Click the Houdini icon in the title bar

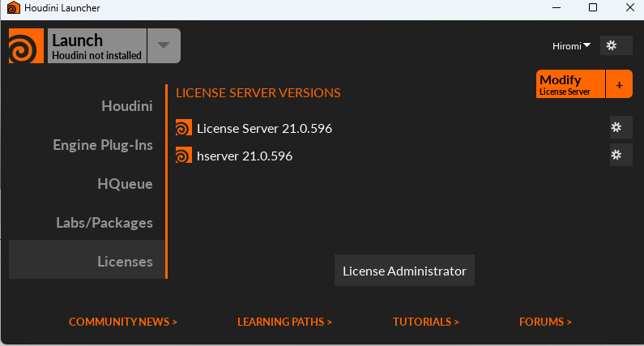[x=14, y=7]
